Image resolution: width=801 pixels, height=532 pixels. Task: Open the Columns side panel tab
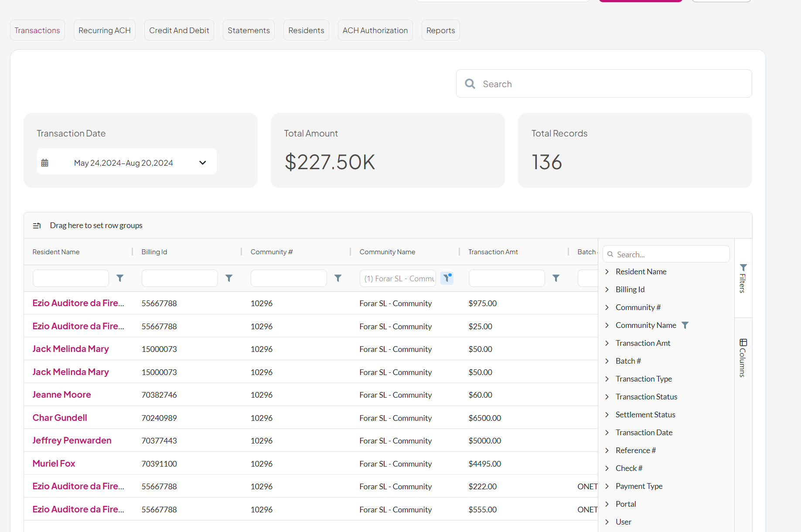click(x=743, y=358)
